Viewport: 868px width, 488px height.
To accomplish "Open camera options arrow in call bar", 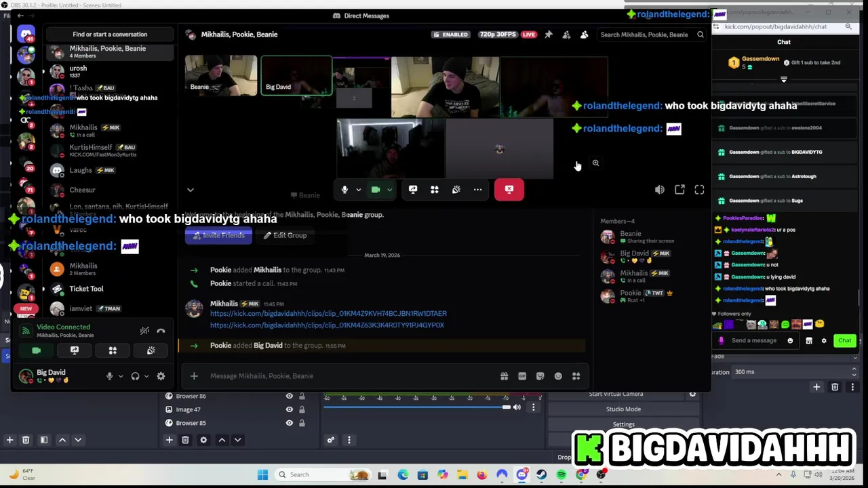I will [x=389, y=190].
